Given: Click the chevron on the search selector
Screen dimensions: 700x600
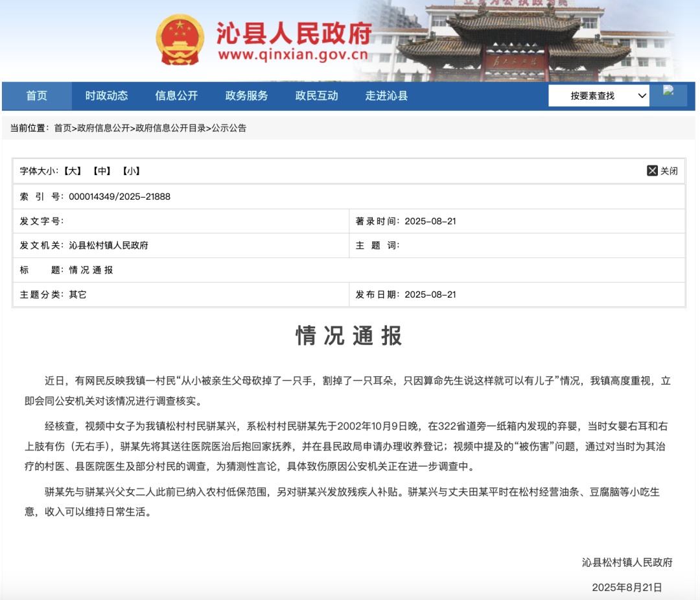Looking at the screenshot, I should tap(642, 95).
